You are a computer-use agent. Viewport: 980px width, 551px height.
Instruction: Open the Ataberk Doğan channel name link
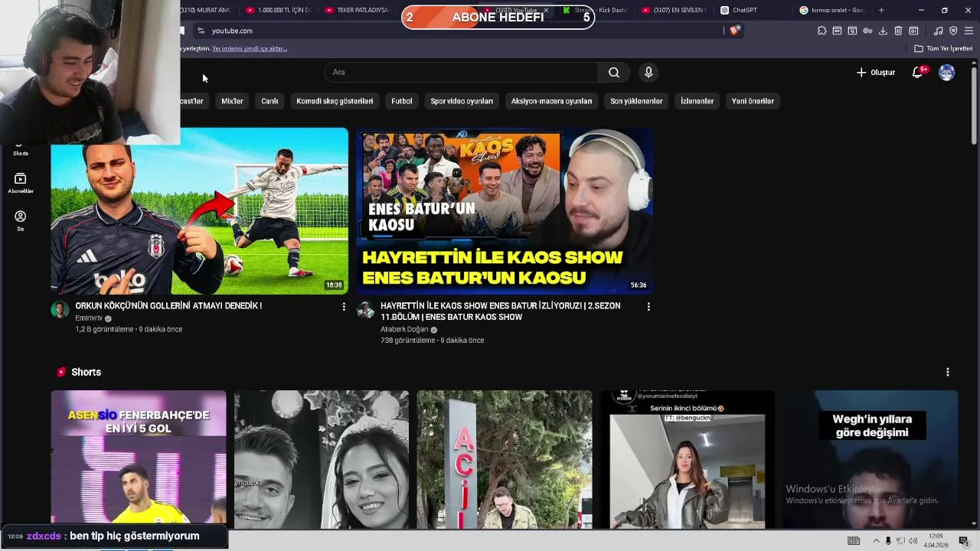(x=404, y=330)
